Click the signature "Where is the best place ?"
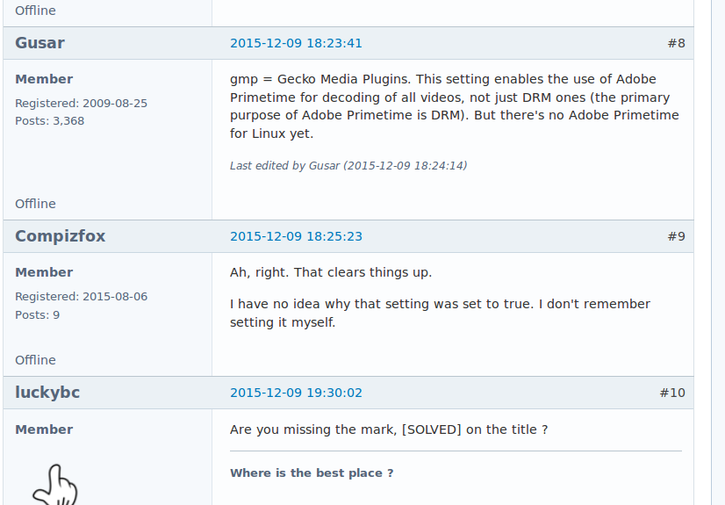Image resolution: width=725 pixels, height=505 pixels. [x=311, y=473]
